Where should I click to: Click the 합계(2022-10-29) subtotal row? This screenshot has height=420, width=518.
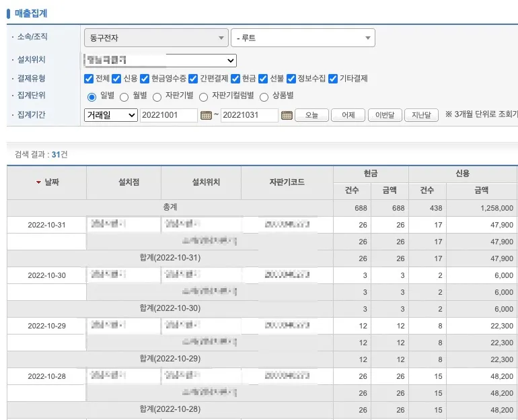[x=170, y=359]
